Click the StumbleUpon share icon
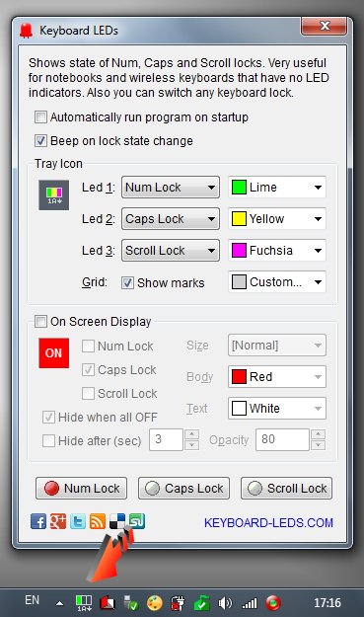 (137, 522)
